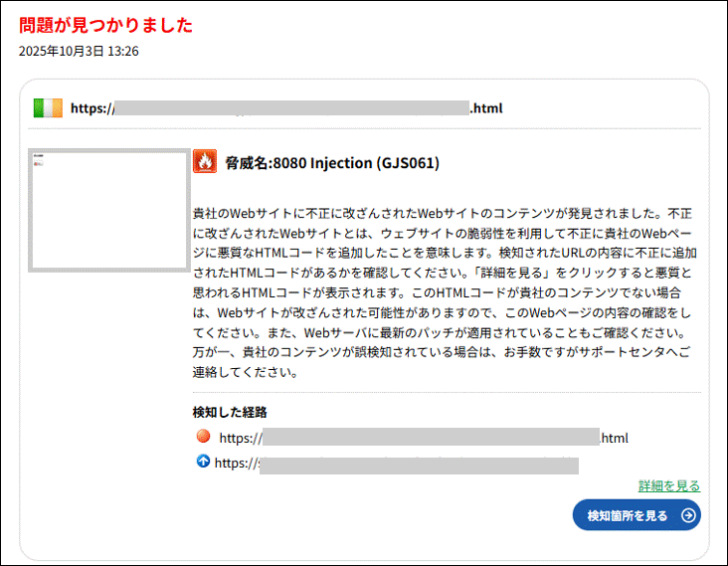Open the 詳細を見る link
The image size is (728, 566).
668,485
